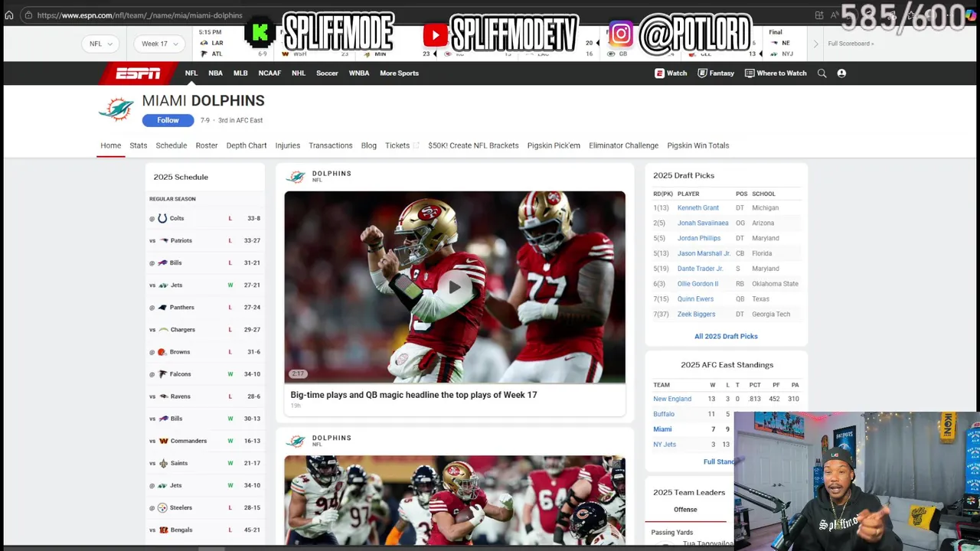
Task: Click the Falcons logo in schedule
Action: point(162,374)
